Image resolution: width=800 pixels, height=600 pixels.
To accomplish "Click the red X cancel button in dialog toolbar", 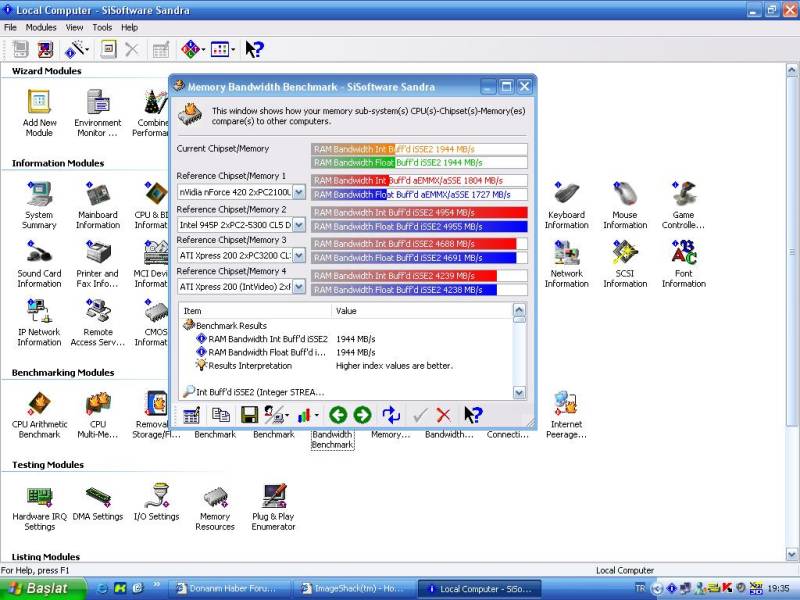I will [x=443, y=415].
